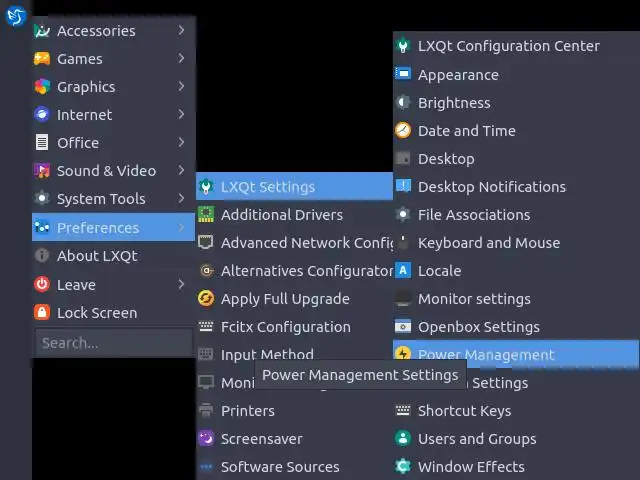Image resolution: width=640 pixels, height=480 pixels.
Task: Click the Power Management lightning icon
Action: pyautogui.click(x=403, y=354)
